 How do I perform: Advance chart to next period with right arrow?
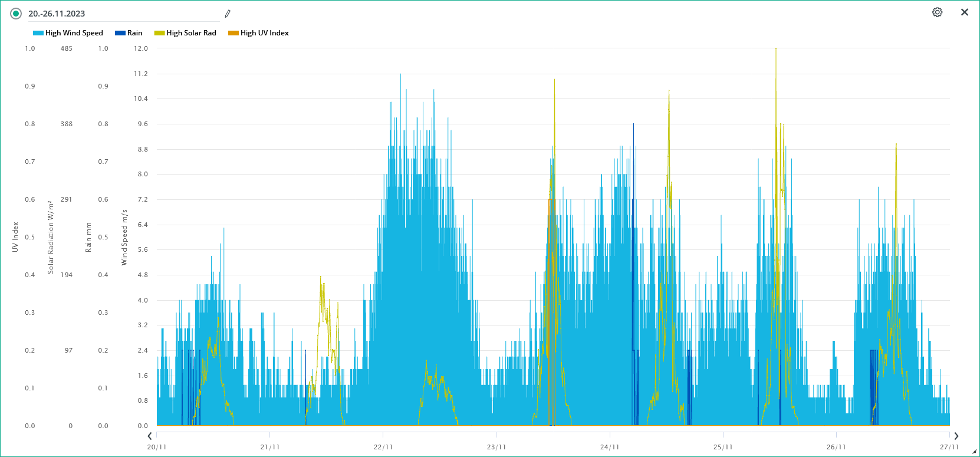(x=956, y=436)
